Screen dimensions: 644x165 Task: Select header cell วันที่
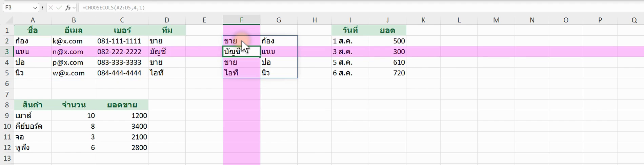click(x=350, y=30)
